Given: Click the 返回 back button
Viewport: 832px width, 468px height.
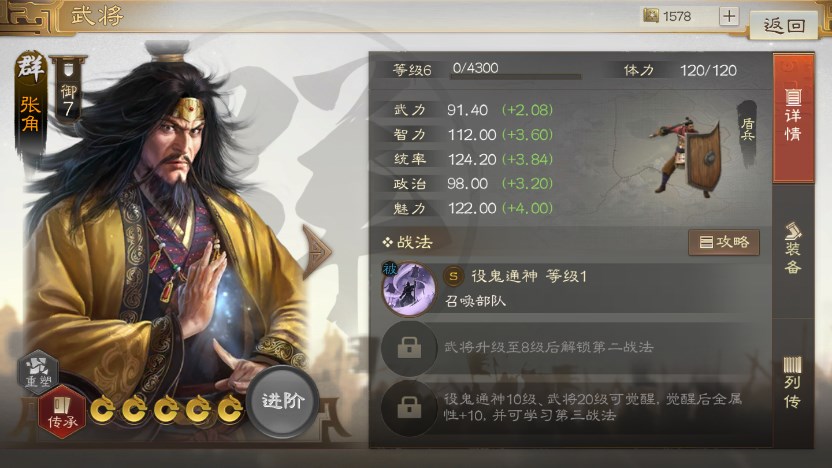Looking at the screenshot, I should tap(783, 24).
